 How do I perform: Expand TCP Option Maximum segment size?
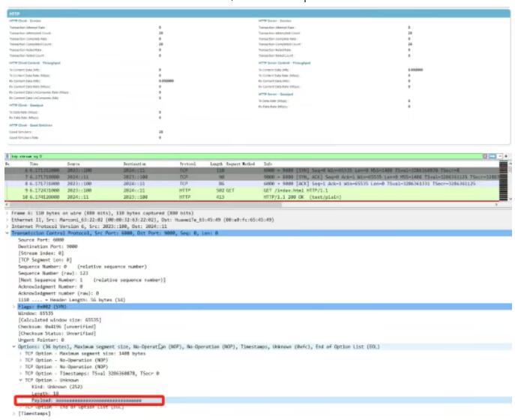click(19, 353)
